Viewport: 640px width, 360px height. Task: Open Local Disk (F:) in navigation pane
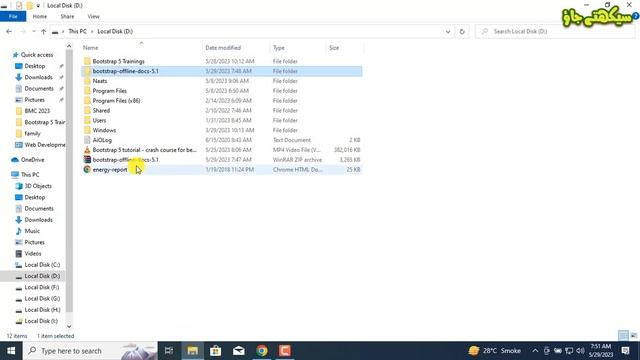click(42, 287)
